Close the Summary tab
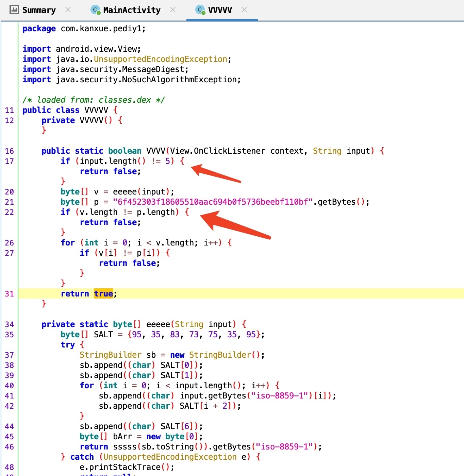 point(68,10)
